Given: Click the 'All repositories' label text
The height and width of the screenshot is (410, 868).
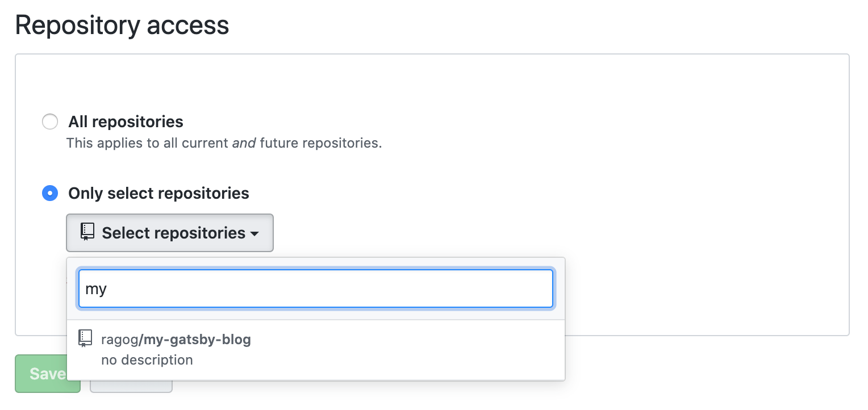Looking at the screenshot, I should tap(126, 122).
